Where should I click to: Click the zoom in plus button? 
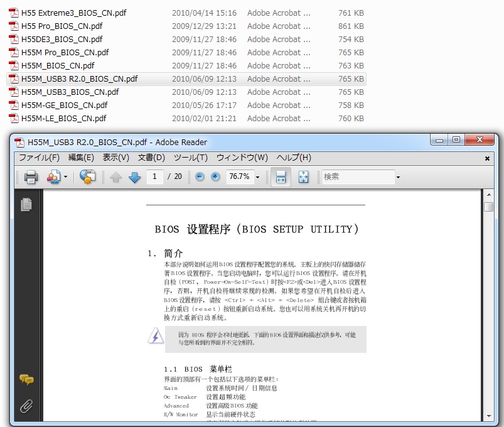pos(215,176)
